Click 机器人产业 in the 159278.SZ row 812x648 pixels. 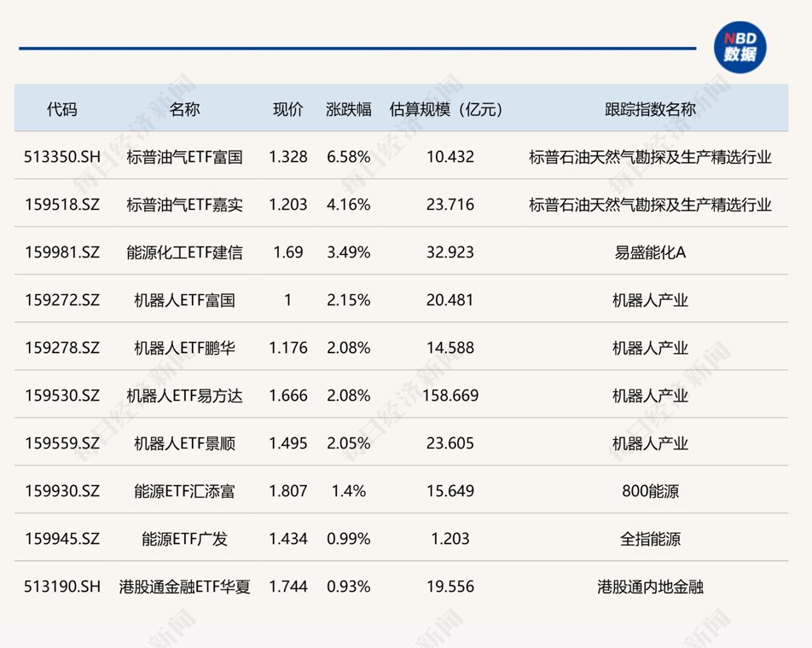click(650, 347)
